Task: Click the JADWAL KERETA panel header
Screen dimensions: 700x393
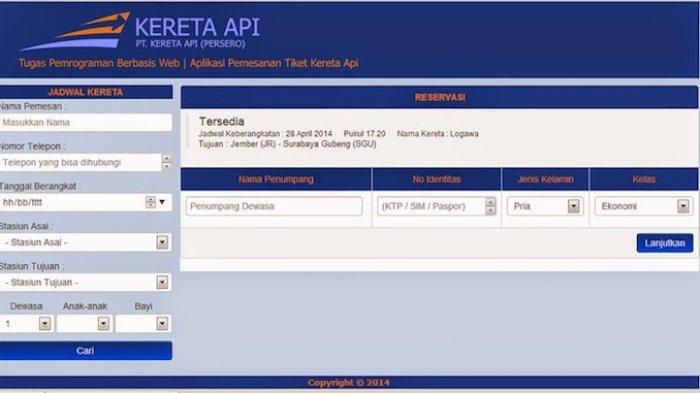Action: click(86, 92)
